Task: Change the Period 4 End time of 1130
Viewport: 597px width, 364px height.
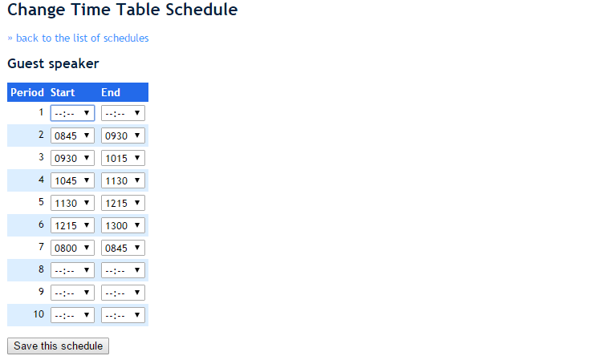Action: pos(123,180)
